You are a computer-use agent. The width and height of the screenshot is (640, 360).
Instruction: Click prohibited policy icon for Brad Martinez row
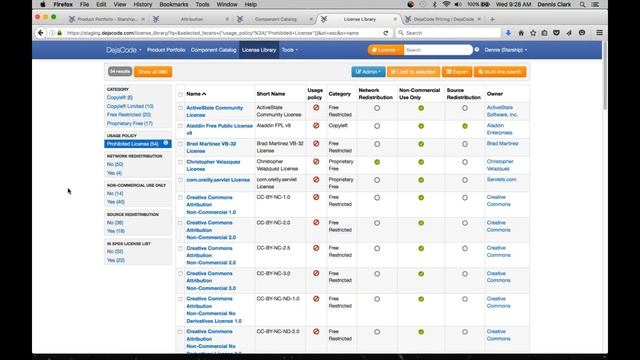pos(316,144)
